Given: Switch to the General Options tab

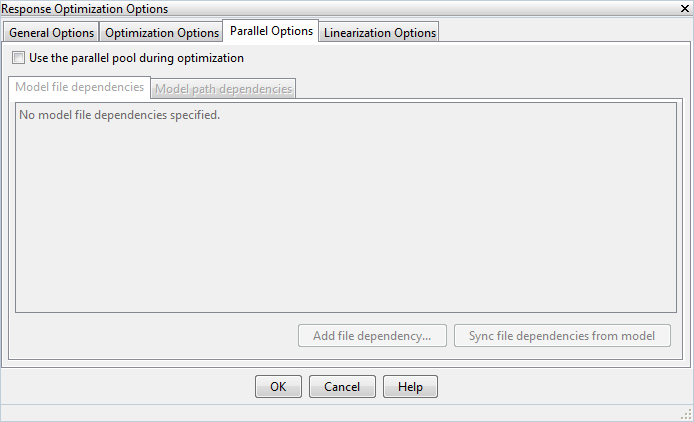Looking at the screenshot, I should pos(51,32).
